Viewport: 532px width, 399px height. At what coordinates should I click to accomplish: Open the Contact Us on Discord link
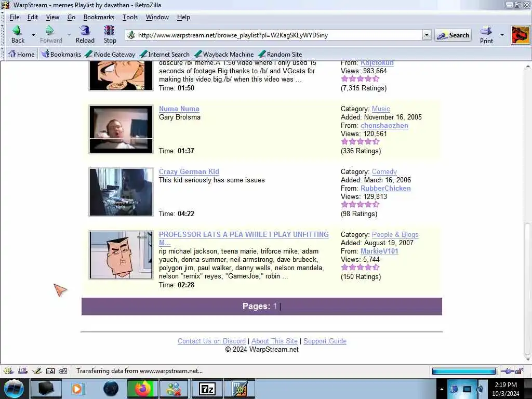click(x=212, y=341)
